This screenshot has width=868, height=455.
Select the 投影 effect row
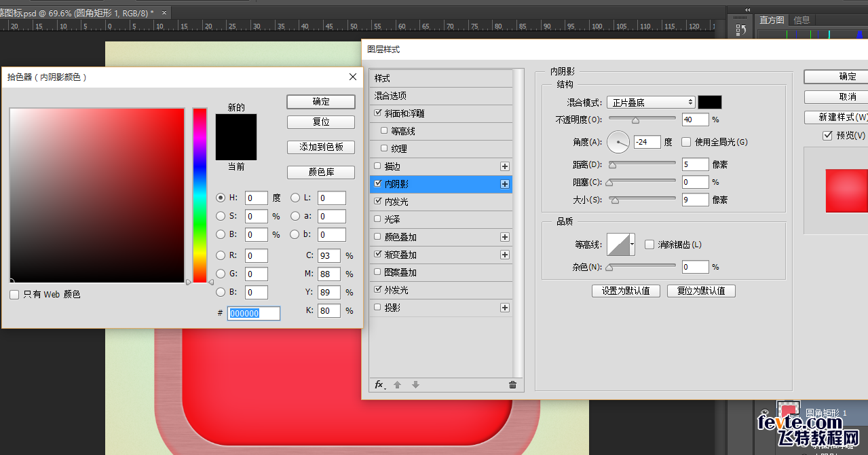(x=440, y=308)
